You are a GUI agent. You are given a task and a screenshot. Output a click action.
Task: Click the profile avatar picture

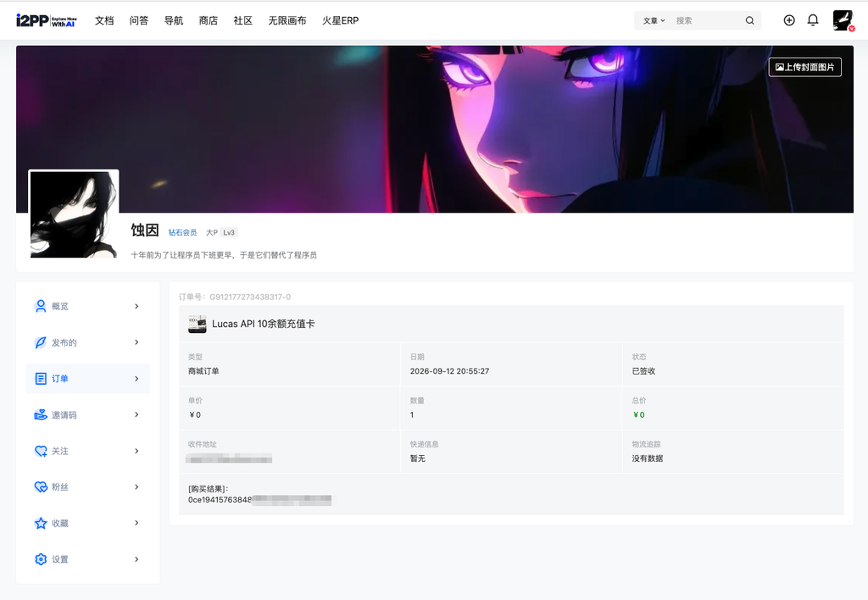click(74, 214)
